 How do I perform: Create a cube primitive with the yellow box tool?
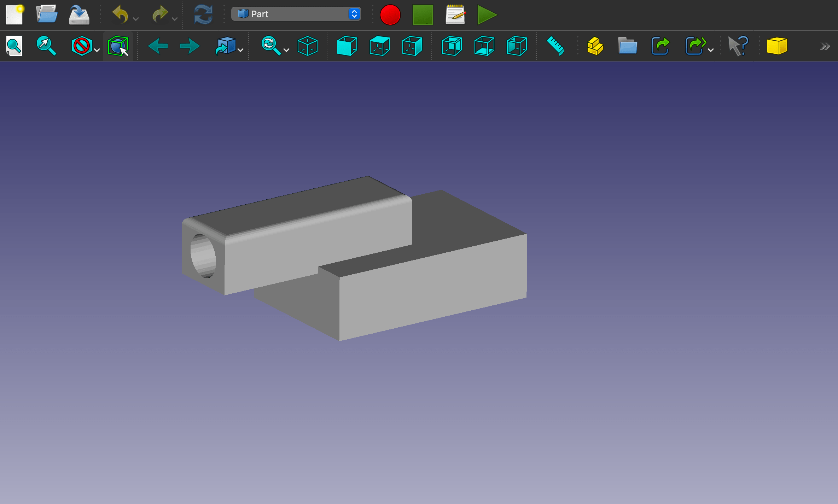(778, 46)
